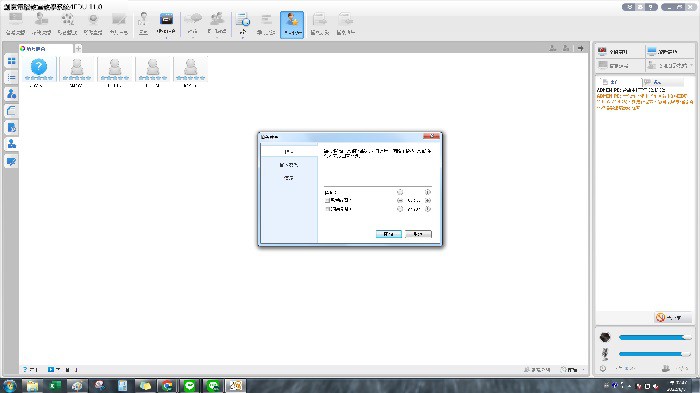Click the speech-bubble check icon at the sidebar bottom
The height and width of the screenshot is (393, 700).
coord(11,161)
